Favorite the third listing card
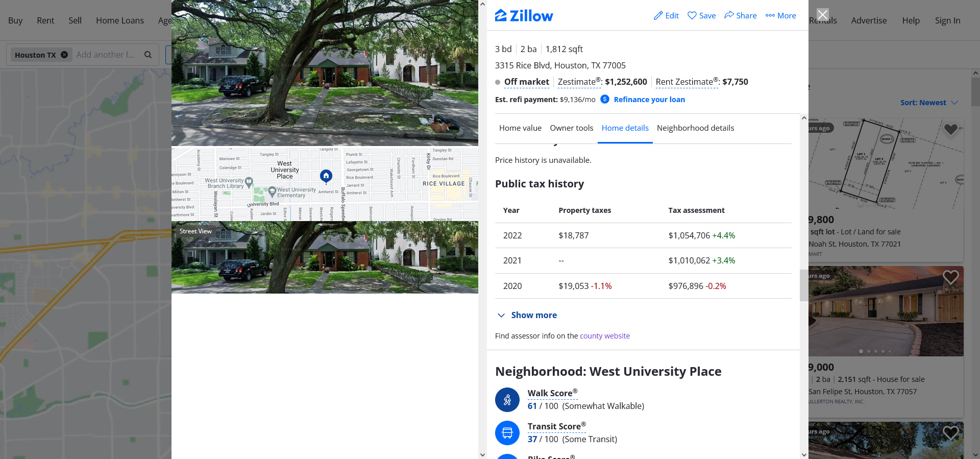The image size is (980, 459). pyautogui.click(x=950, y=433)
